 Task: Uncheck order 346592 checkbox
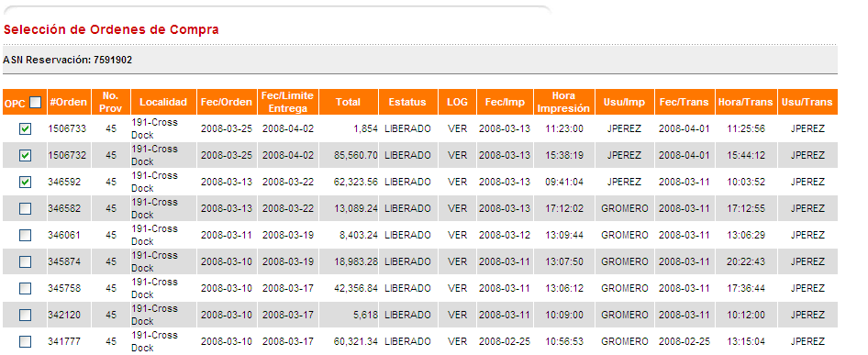pyautogui.click(x=25, y=183)
